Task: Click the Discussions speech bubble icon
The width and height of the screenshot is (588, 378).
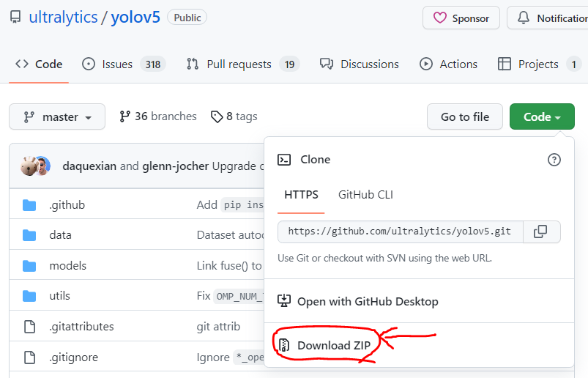Action: pyautogui.click(x=327, y=64)
